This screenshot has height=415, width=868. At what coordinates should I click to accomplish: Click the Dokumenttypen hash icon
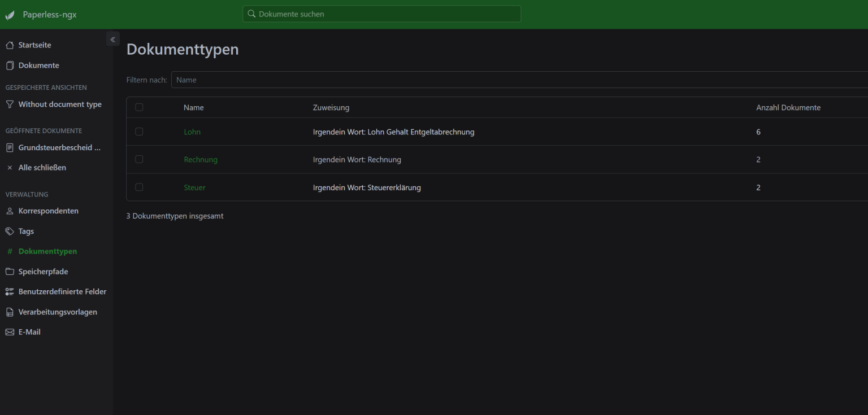(x=9, y=251)
